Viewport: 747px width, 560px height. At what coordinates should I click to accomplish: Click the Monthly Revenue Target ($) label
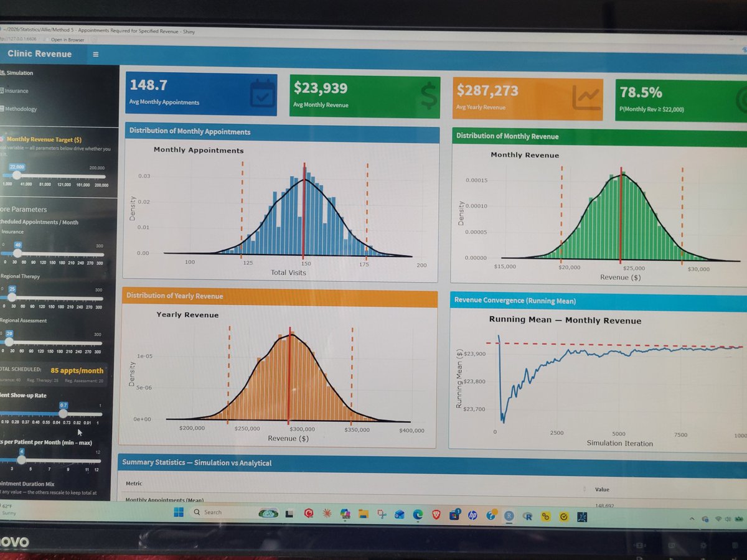(44, 139)
